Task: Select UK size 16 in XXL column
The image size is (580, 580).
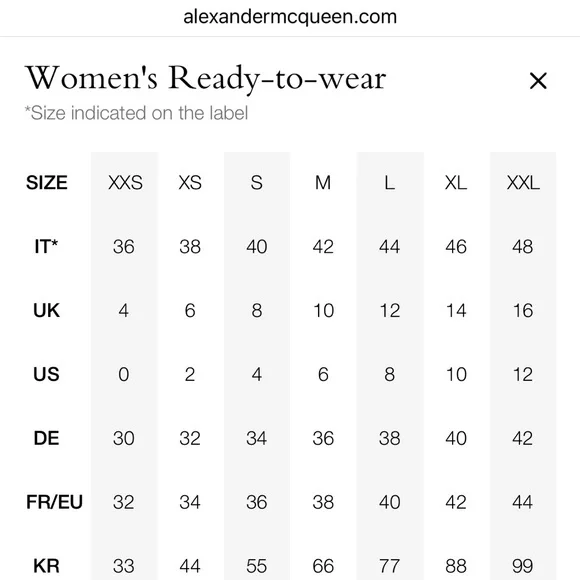Action: 523,311
